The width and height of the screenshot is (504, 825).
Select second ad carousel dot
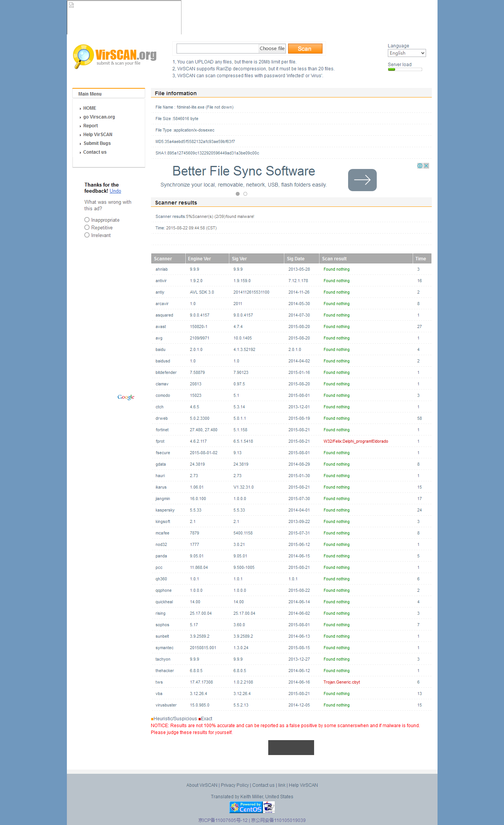[245, 194]
